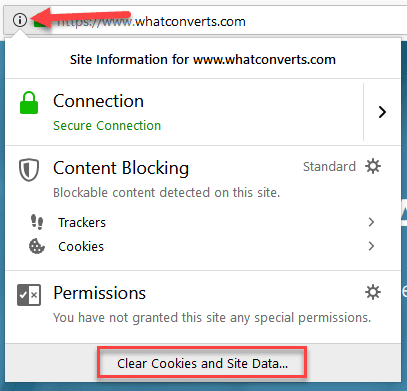Viewport: 407px width, 391px height.
Task: Click the Permissions checkmark-and-x icon
Action: pyautogui.click(x=29, y=295)
